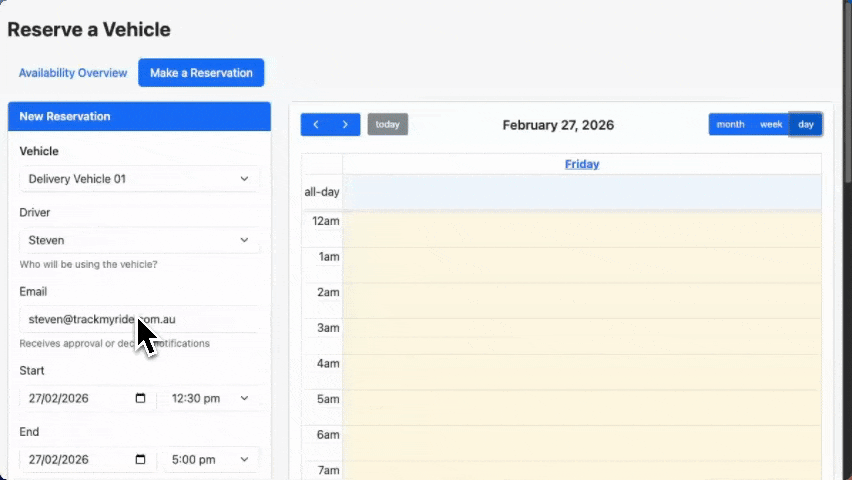Open Start time dropdown showing 12:30 pm

(210, 398)
